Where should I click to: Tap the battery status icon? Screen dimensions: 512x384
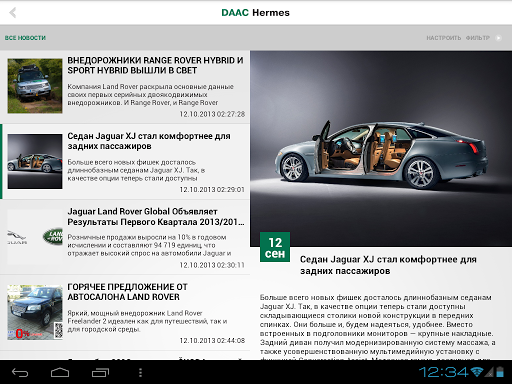500,372
